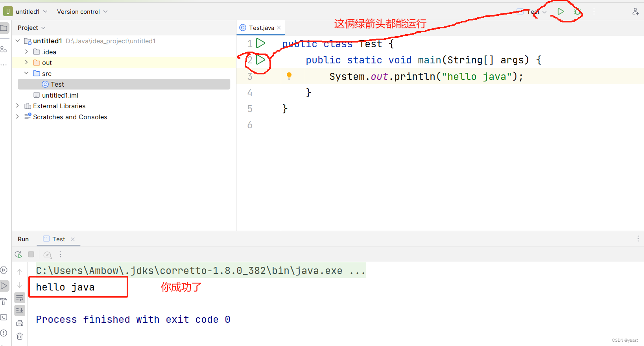Screen dimensions: 644x346
Task: Open the Run toolbar more options dots
Action: [60, 254]
